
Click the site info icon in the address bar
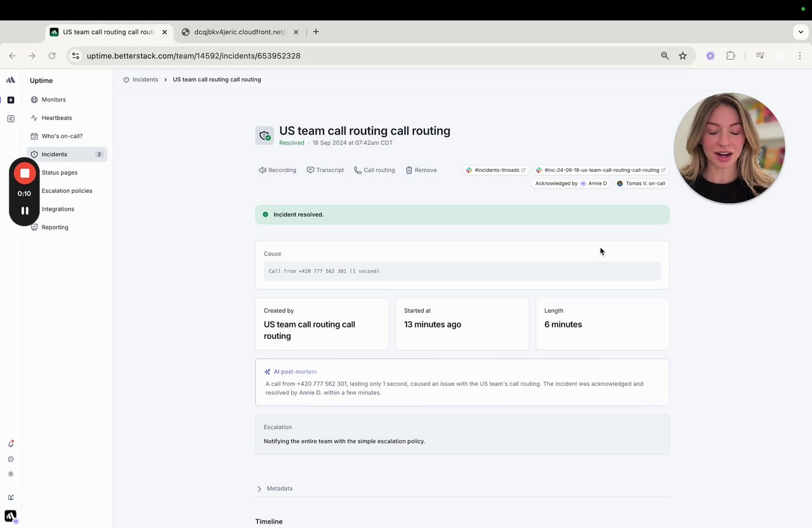75,56
